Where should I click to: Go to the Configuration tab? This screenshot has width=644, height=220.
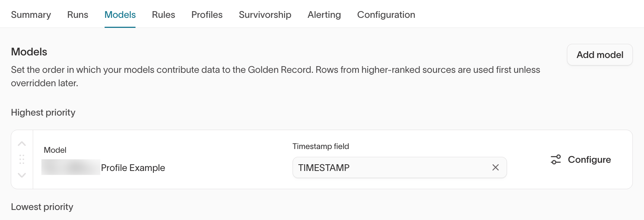point(386,15)
